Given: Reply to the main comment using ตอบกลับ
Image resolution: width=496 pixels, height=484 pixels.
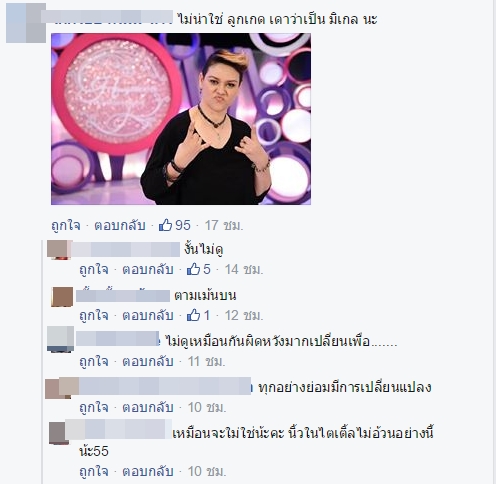Looking at the screenshot, I should [120, 226].
